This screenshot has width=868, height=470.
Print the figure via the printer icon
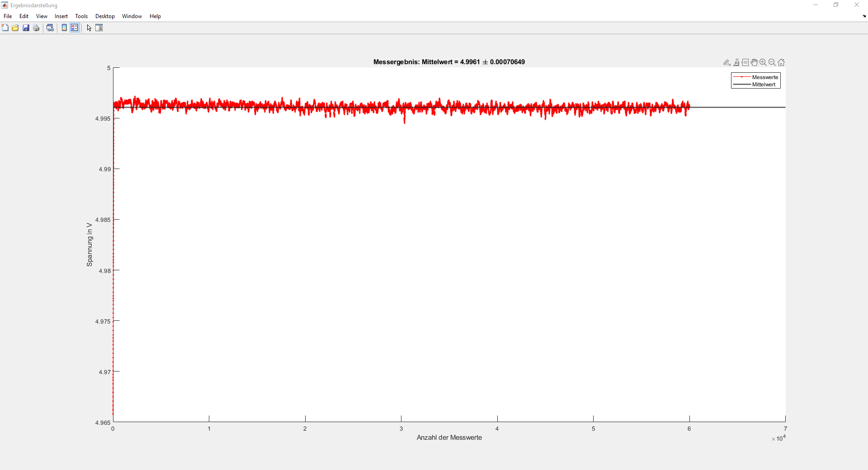tap(36, 28)
